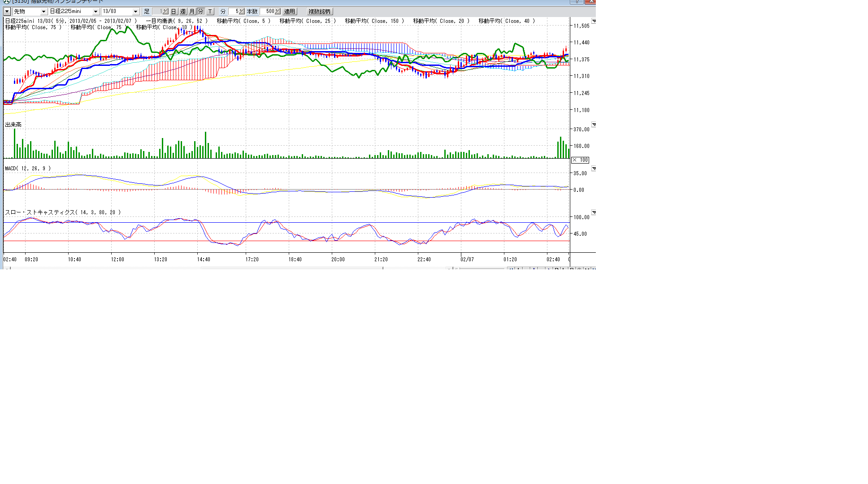Switch to weekly candles with 週 button
This screenshot has width=868, height=484.
[183, 12]
